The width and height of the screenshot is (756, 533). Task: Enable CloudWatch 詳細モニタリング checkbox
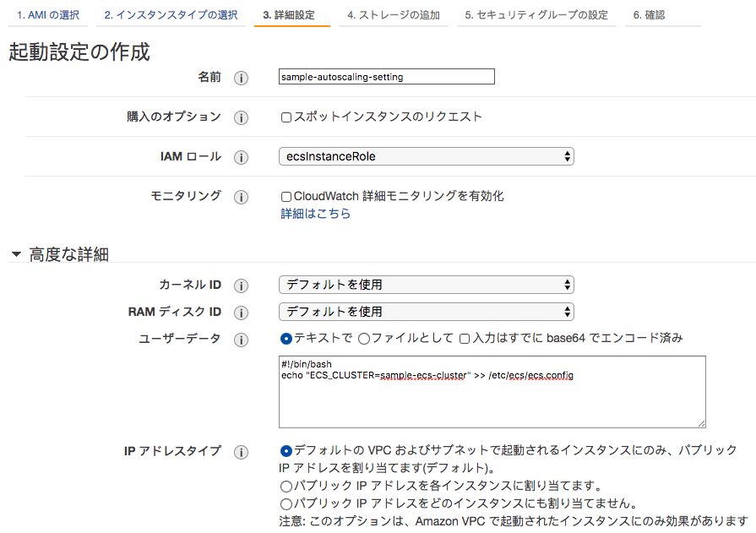tap(286, 196)
